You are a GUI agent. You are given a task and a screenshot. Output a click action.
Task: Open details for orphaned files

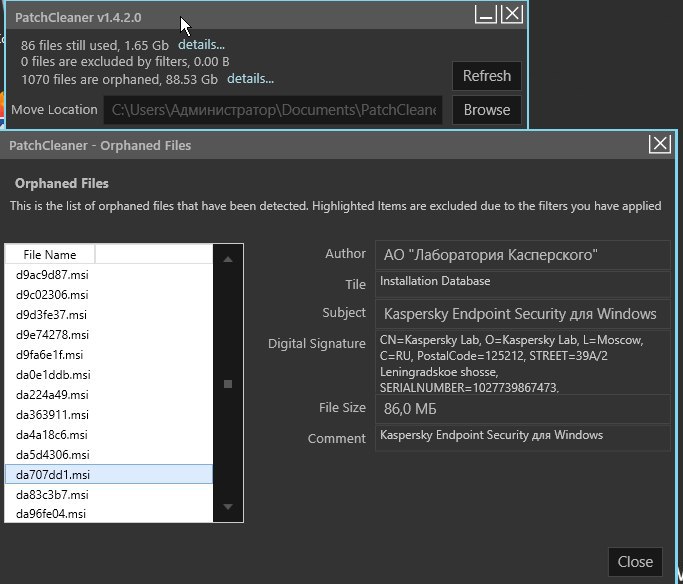tap(250, 79)
